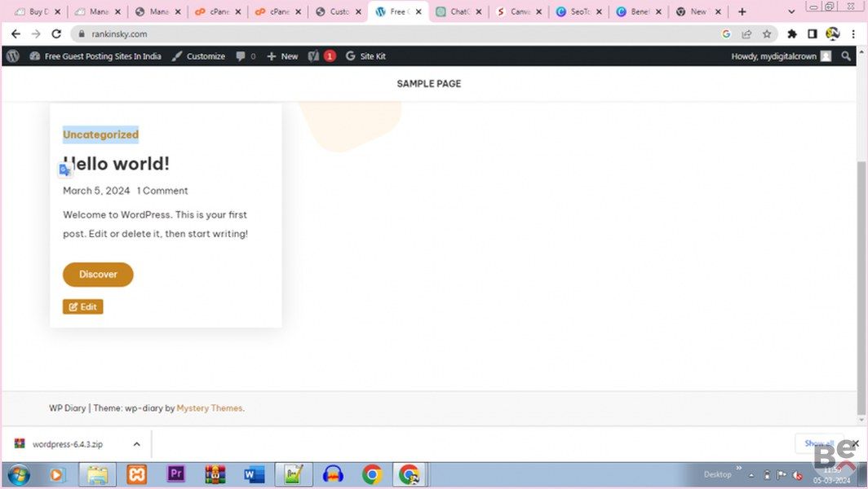Click the WordPress logo in admin bar

click(x=12, y=56)
